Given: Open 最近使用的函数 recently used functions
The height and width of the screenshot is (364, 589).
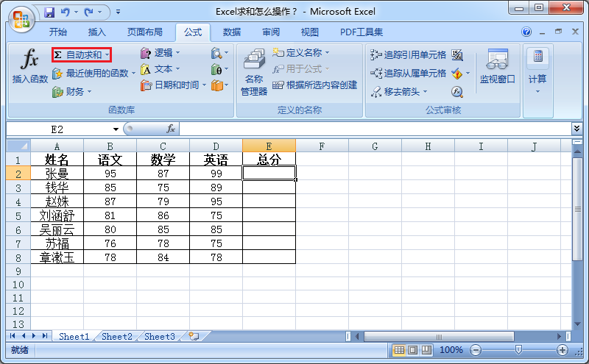Looking at the screenshot, I should 94,74.
